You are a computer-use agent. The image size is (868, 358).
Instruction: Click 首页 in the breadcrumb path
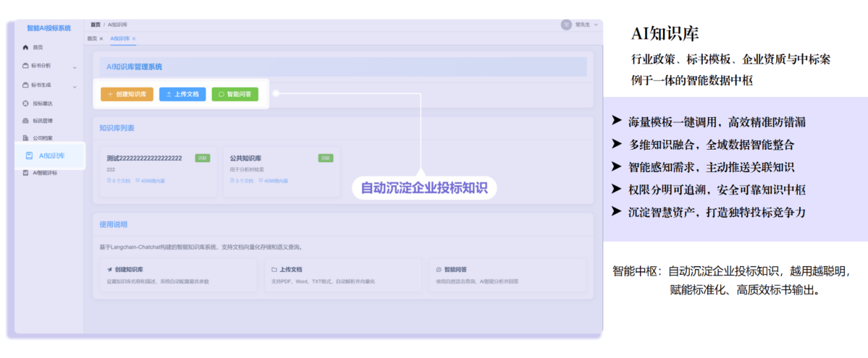pyautogui.click(x=96, y=25)
